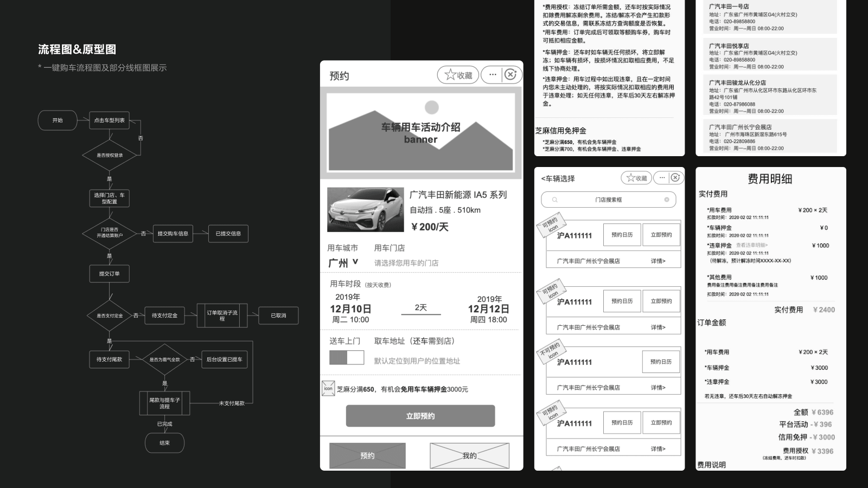Screen dimensions: 868x488
Task: Pick the return date 12月12日 周四 18:00
Action: [489, 310]
